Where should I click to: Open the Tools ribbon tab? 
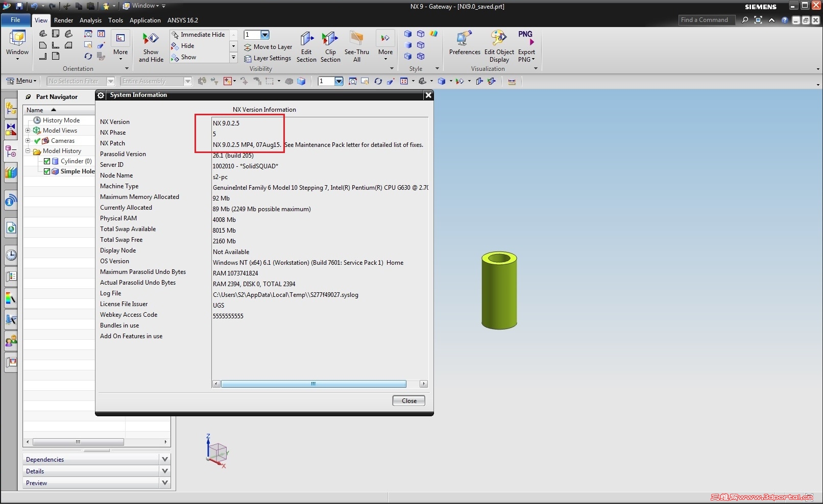(115, 20)
